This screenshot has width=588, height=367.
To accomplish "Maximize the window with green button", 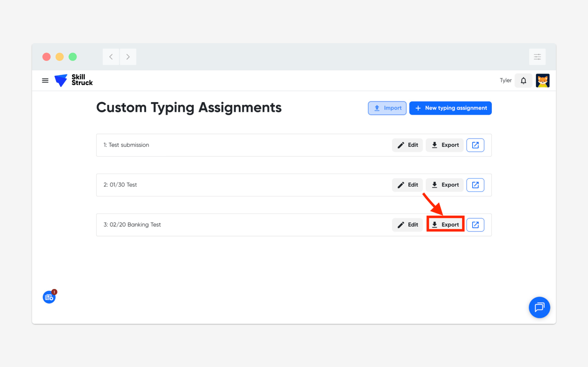I will [73, 57].
